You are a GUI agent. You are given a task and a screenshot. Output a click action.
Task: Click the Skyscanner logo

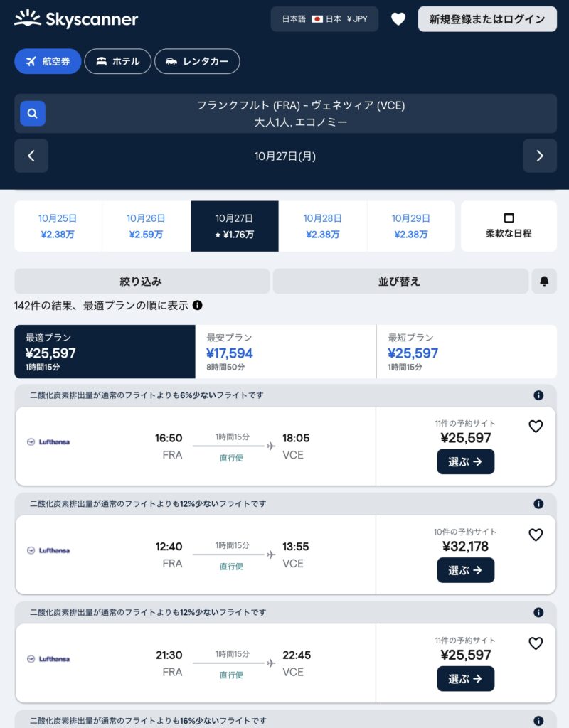[x=76, y=19]
